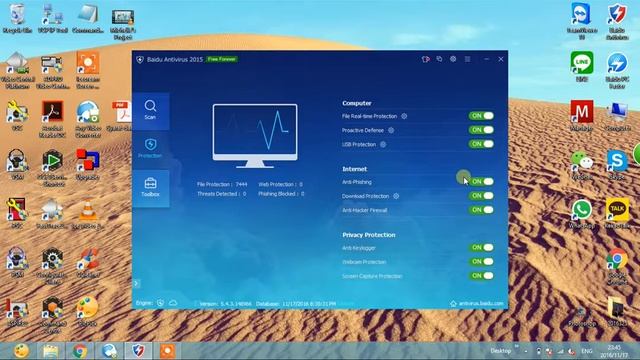Click the skin shirt icon in title bar

coord(426,59)
